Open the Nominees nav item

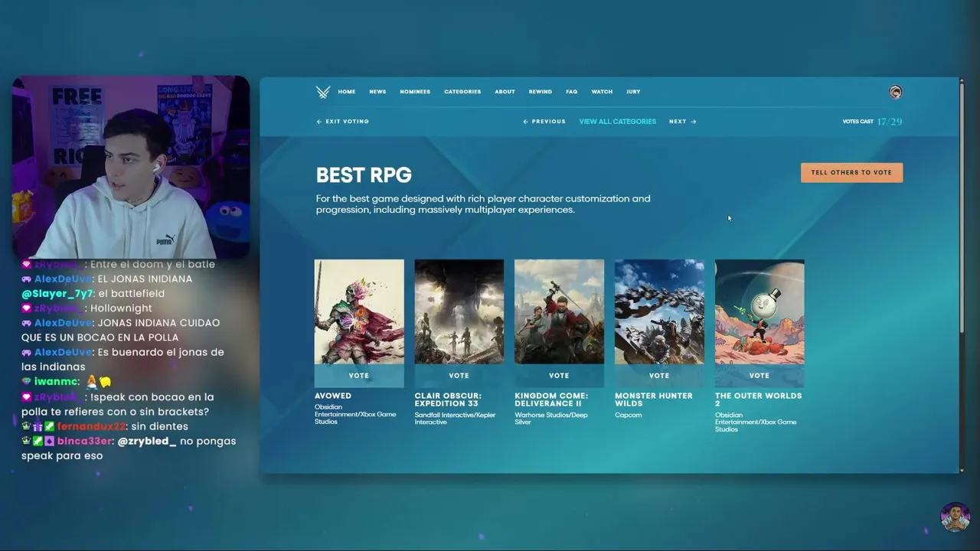(x=415, y=92)
